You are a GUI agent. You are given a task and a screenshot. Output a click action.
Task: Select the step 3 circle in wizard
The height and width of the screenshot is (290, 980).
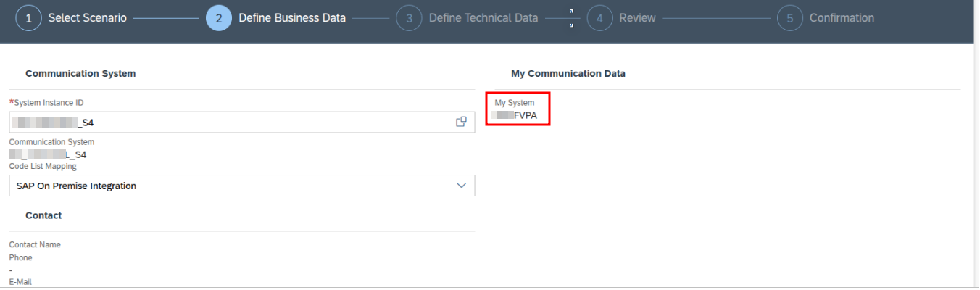coord(409,18)
